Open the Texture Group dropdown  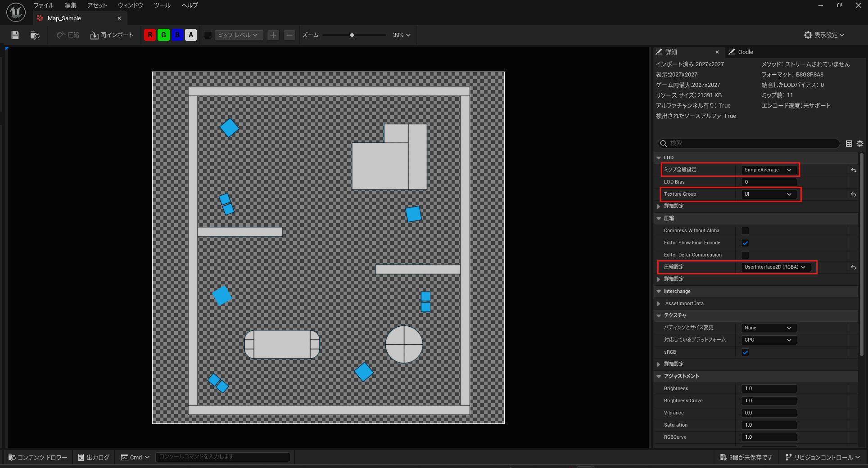769,194
